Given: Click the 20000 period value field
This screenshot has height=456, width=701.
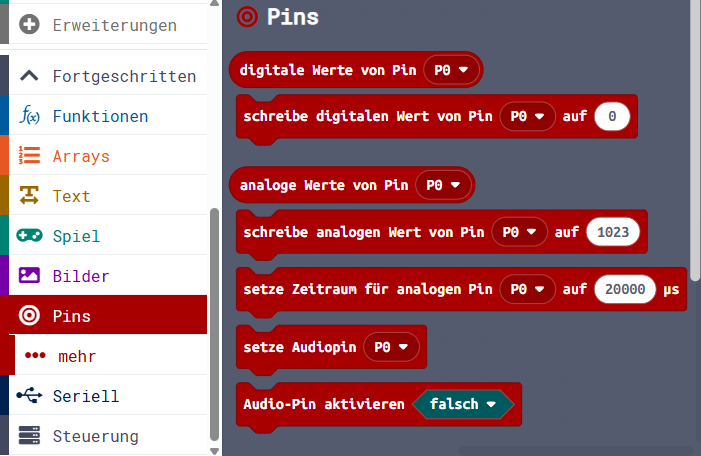Looking at the screenshot, I should point(625,290).
